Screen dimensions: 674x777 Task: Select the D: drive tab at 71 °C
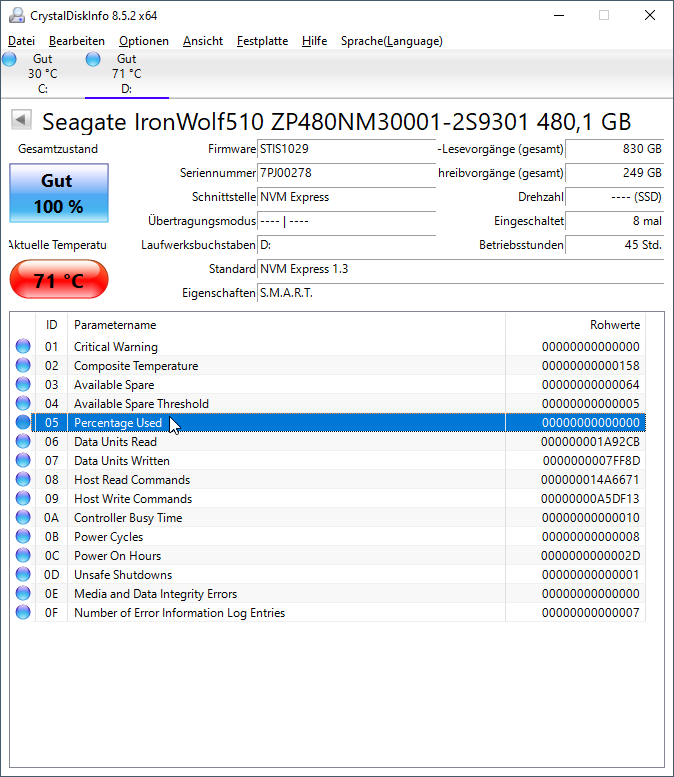pyautogui.click(x=127, y=74)
